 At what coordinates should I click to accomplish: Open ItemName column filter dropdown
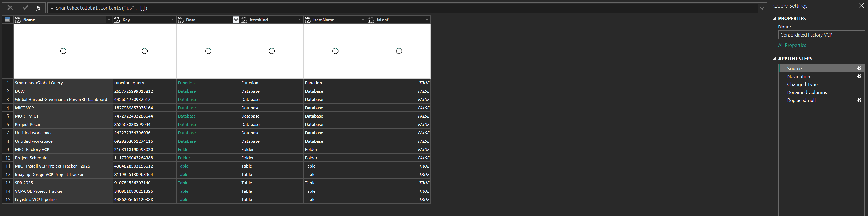pos(363,20)
